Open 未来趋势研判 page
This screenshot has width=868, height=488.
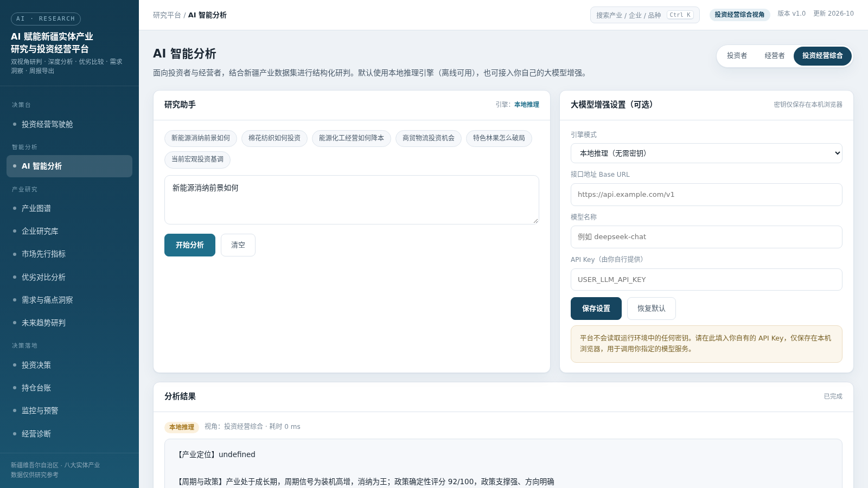click(x=69, y=323)
